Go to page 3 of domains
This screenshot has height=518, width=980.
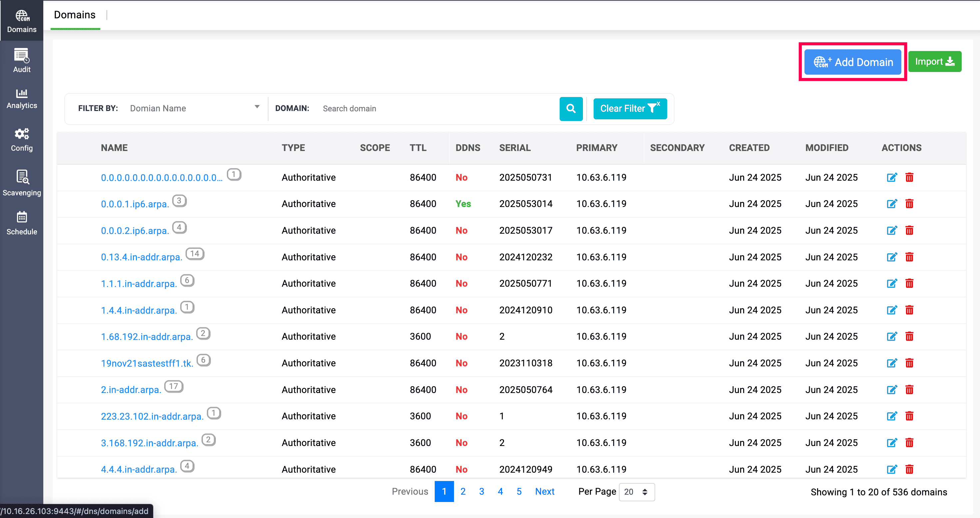pyautogui.click(x=481, y=491)
